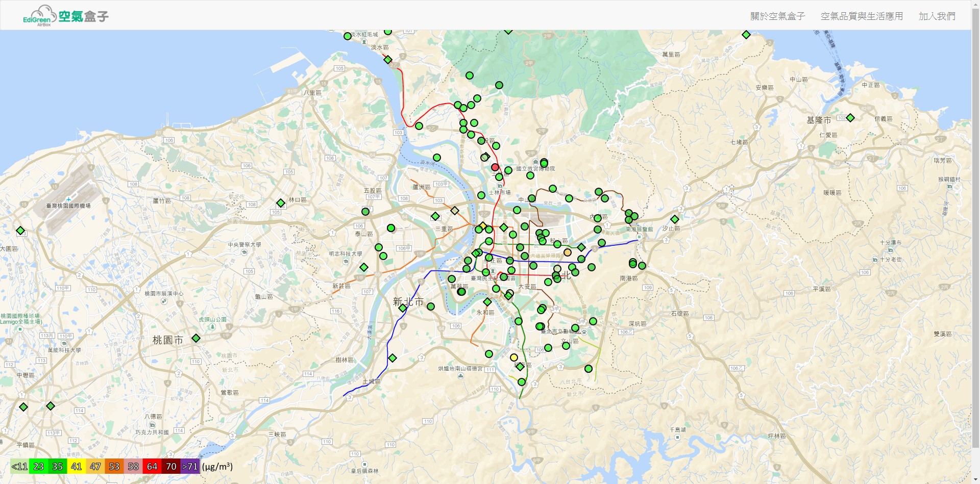Click the green diamond sensor above 大園區
This screenshot has height=484, width=980.
20,231
